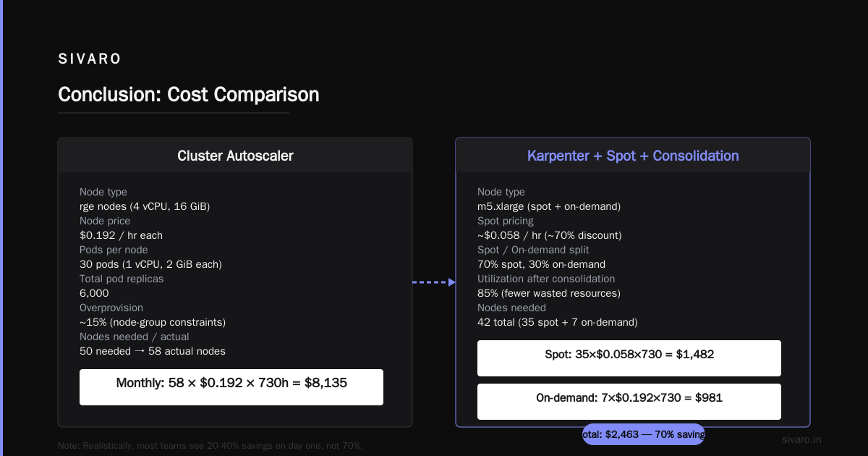
Task: Click '70% spot, 30% on-demand' value
Action: pyautogui.click(x=541, y=264)
